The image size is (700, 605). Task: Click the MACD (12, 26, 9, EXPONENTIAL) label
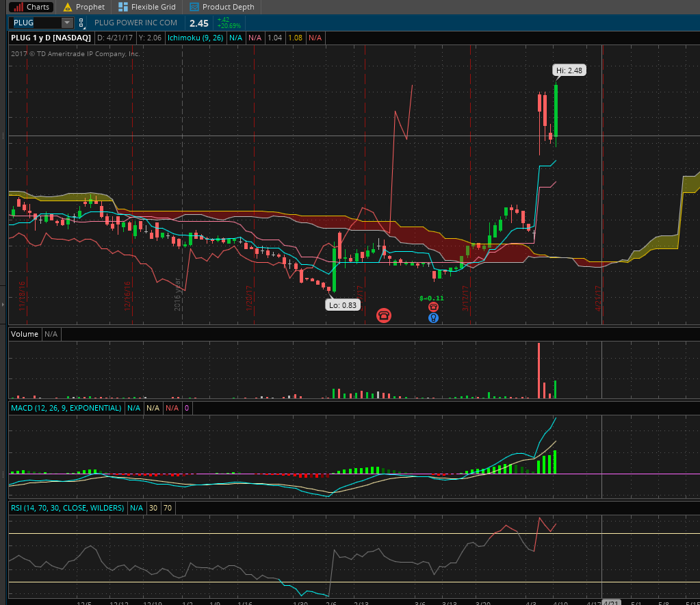click(66, 408)
